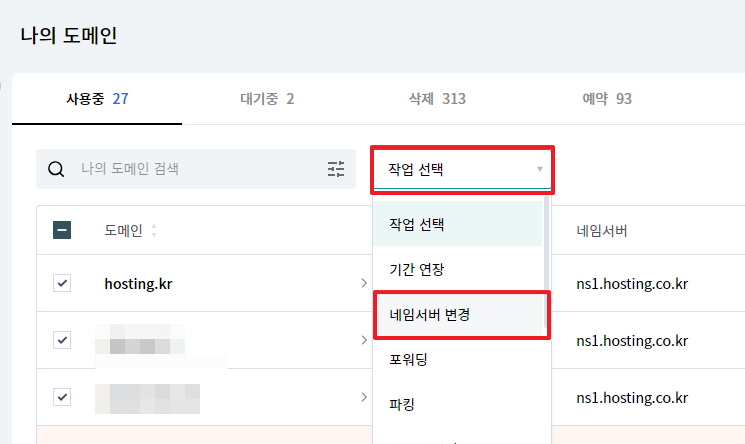Open the search filter options icon

click(x=336, y=169)
